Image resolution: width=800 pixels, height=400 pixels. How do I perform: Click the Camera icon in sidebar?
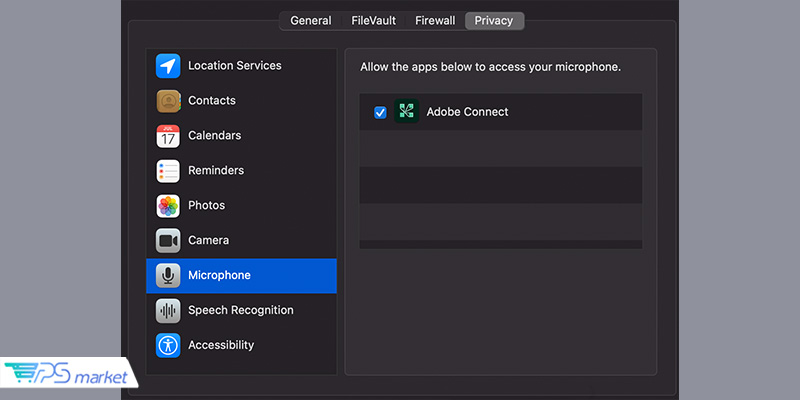click(x=168, y=241)
